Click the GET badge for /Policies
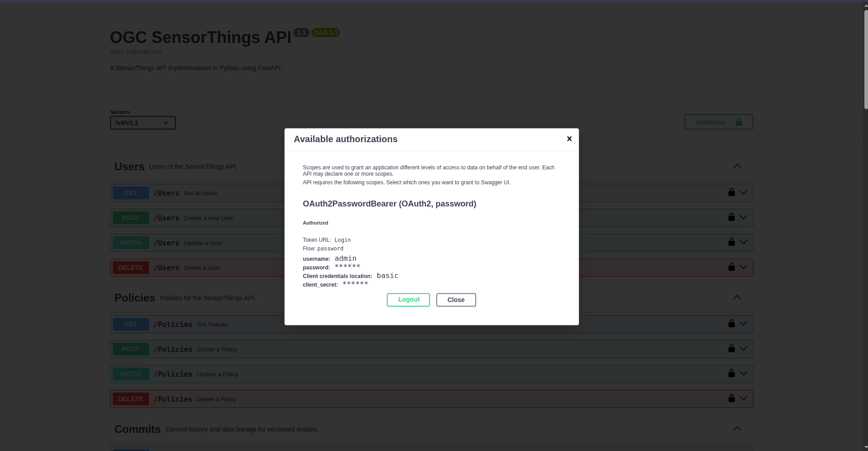The image size is (868, 451). click(130, 324)
